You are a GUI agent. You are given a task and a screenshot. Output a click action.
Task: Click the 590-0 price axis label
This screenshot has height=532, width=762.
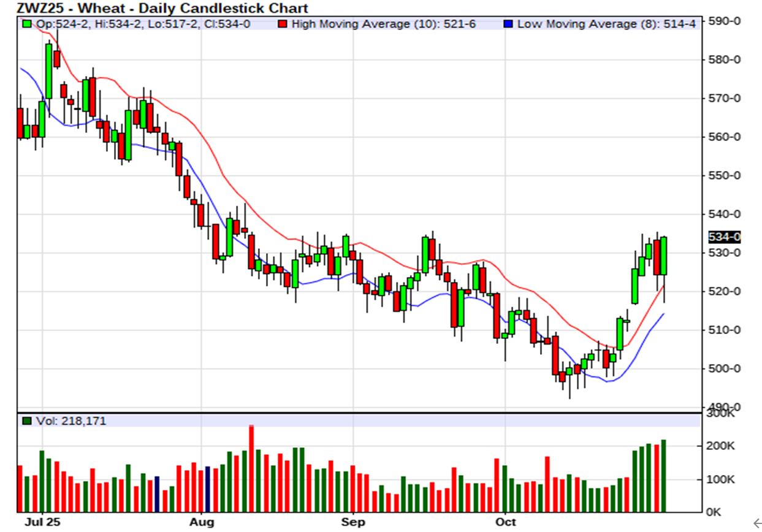[725, 21]
